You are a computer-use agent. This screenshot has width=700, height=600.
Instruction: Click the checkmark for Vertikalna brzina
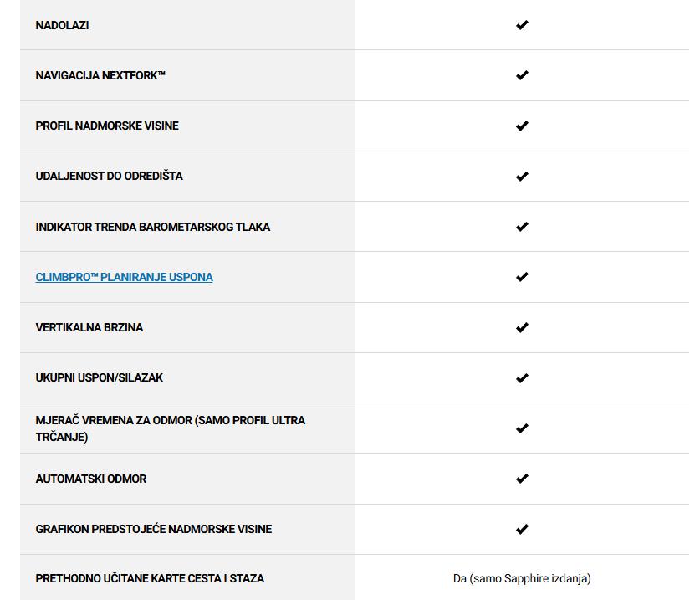pos(522,327)
